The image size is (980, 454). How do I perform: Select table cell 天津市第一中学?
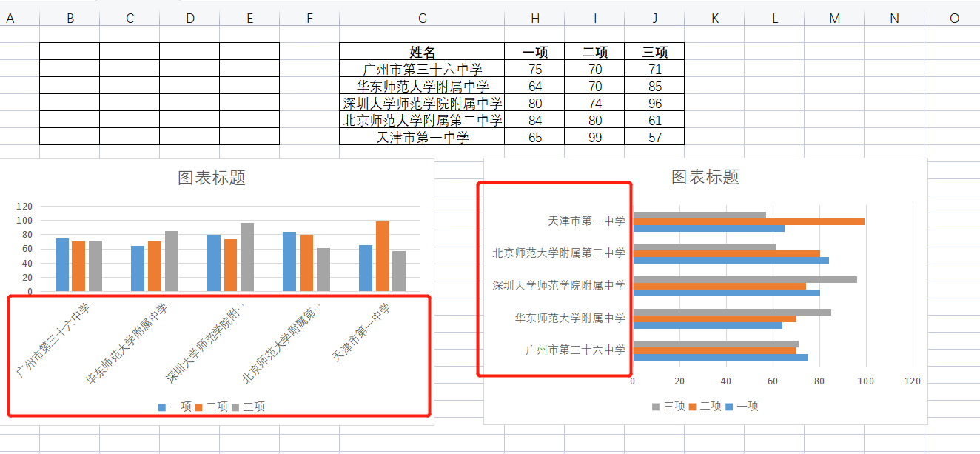tap(422, 137)
